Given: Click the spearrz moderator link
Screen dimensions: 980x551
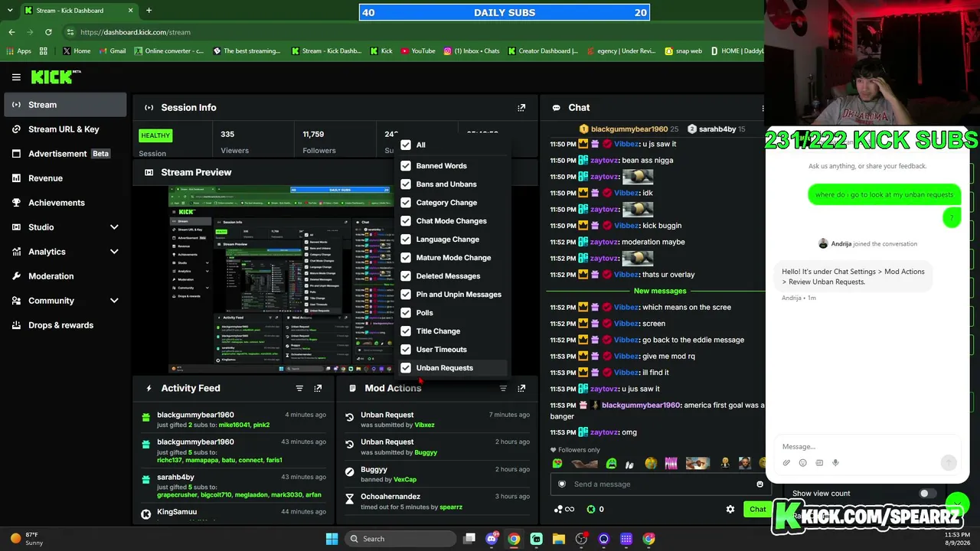Looking at the screenshot, I should pos(451,507).
